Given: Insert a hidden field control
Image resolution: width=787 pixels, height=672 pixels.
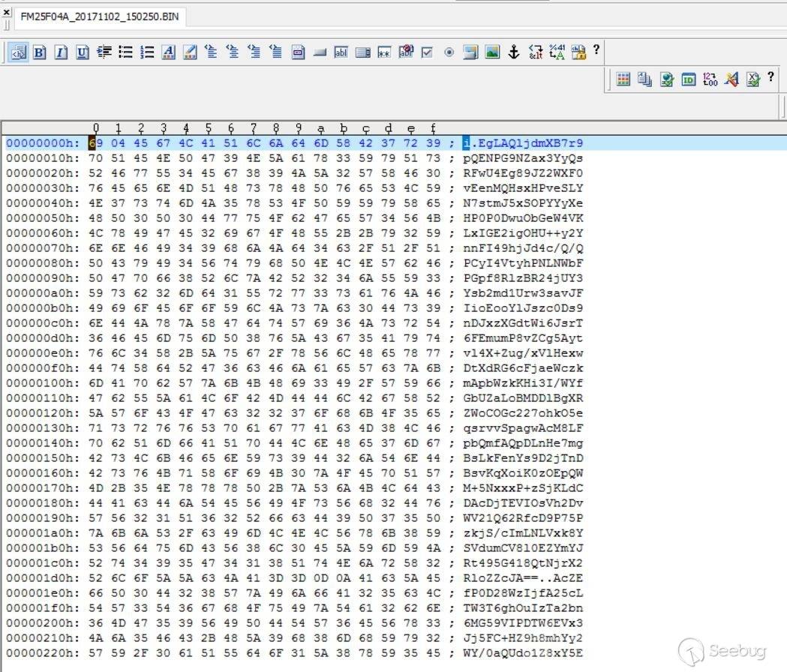Looking at the screenshot, I should point(406,51).
